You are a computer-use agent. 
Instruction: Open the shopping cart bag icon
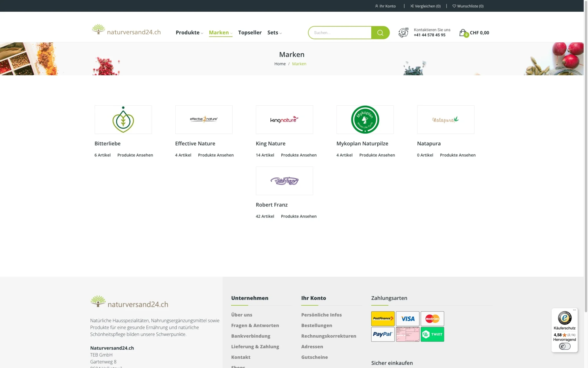tap(463, 33)
